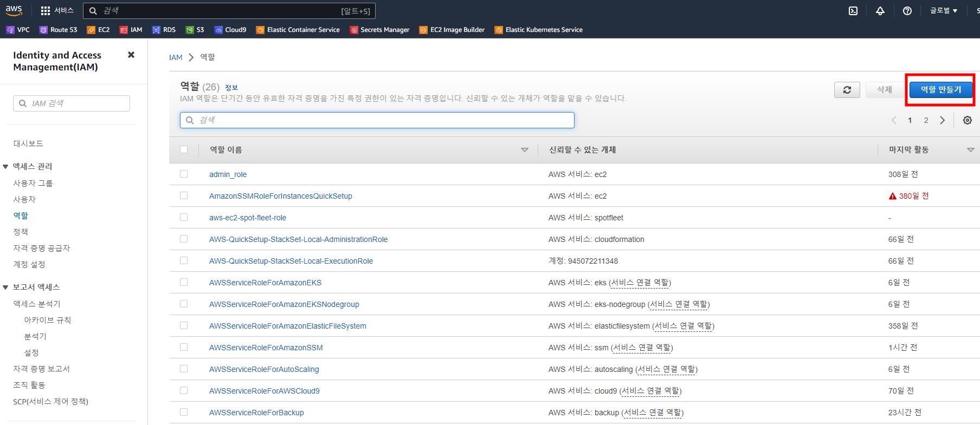The height and width of the screenshot is (425, 980).
Task: Open 정책 in sidebar
Action: [x=21, y=232]
